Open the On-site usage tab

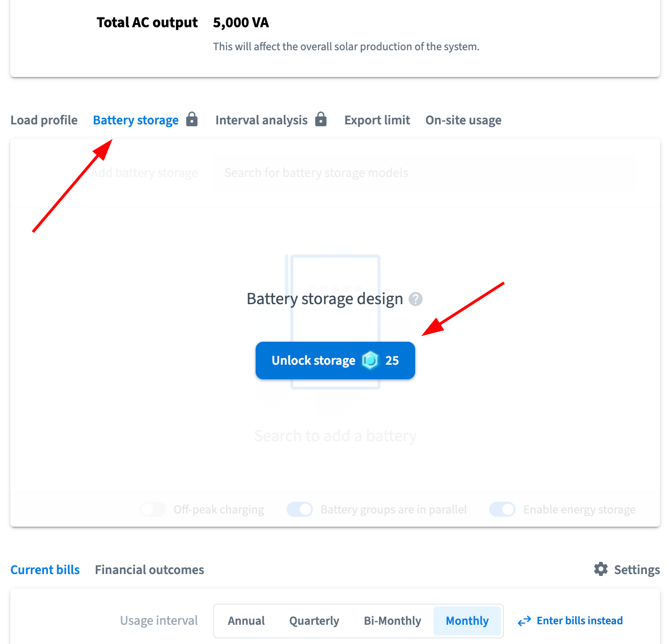(463, 120)
